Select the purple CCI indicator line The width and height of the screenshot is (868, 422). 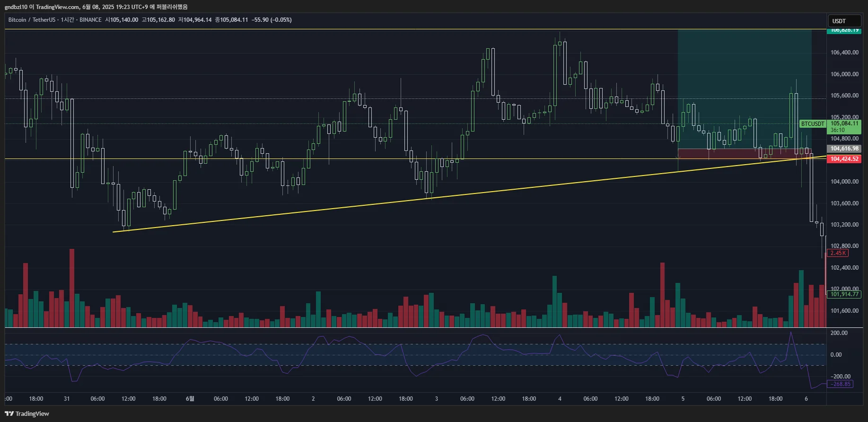point(415,360)
